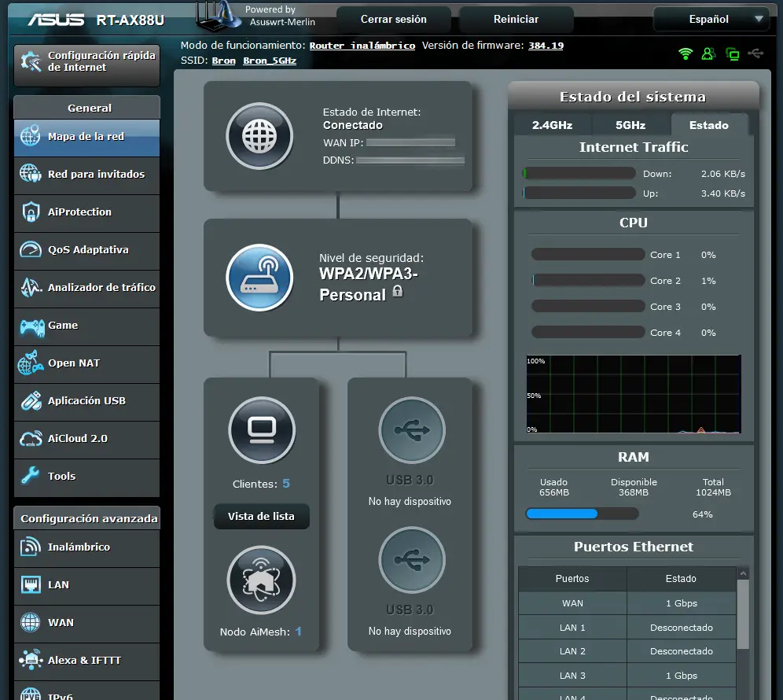
Task: Click the Open NAT globe icon
Action: [31, 363]
